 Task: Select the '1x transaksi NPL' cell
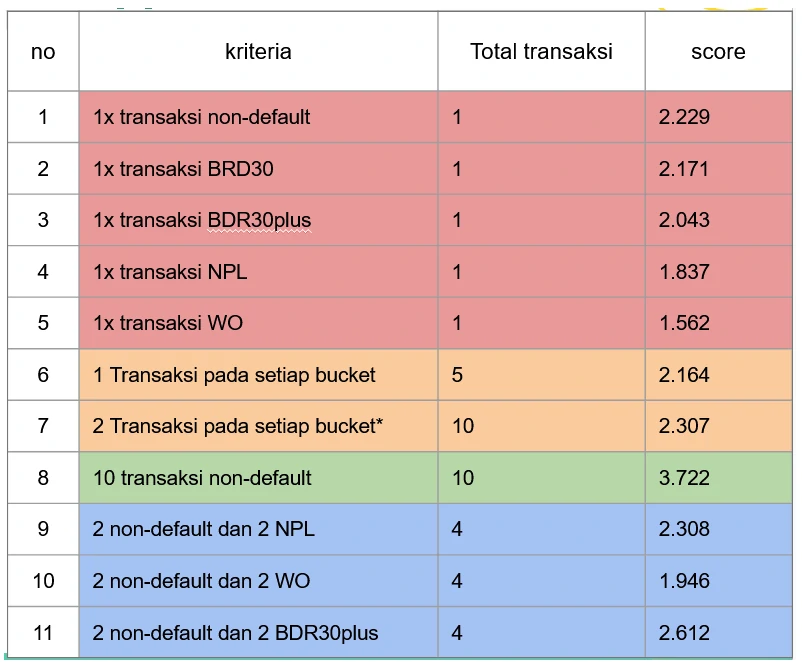170,272
